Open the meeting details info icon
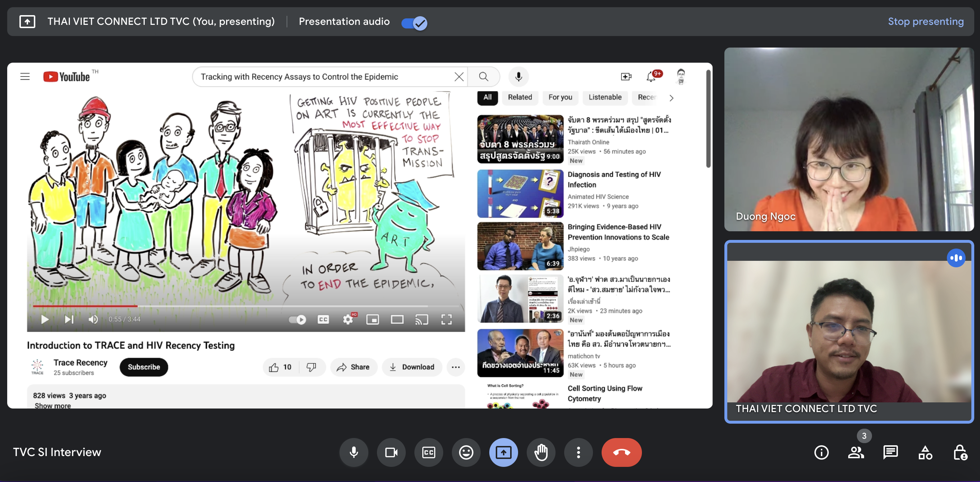The image size is (980, 482). (x=821, y=452)
